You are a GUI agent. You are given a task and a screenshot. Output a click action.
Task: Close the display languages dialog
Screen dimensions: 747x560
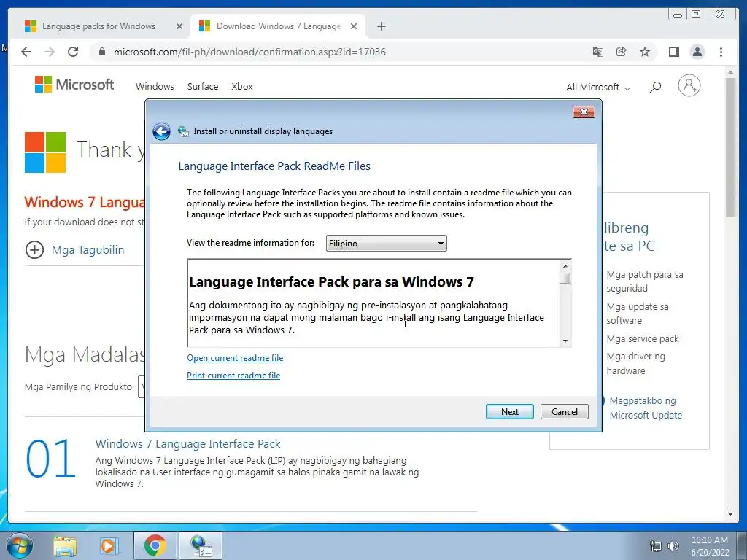(x=584, y=112)
